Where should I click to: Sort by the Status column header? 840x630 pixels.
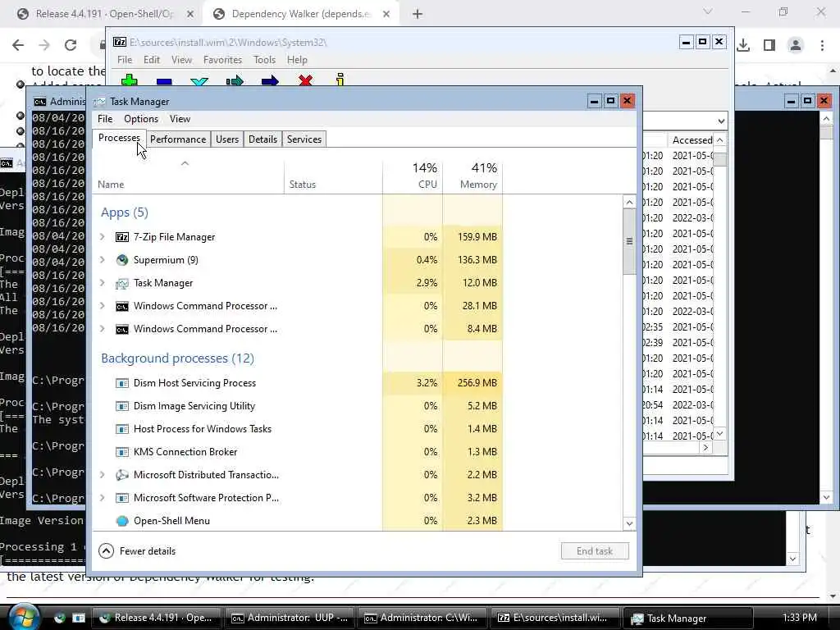click(x=333, y=176)
